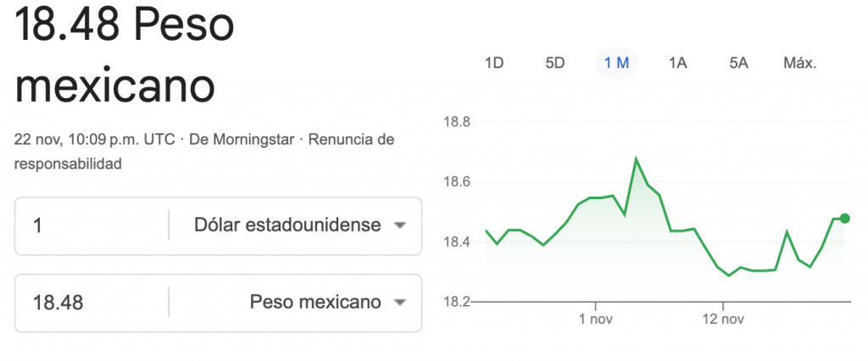The width and height of the screenshot is (868, 361).
Task: Click the highest peak of the chart line
Action: [636, 158]
